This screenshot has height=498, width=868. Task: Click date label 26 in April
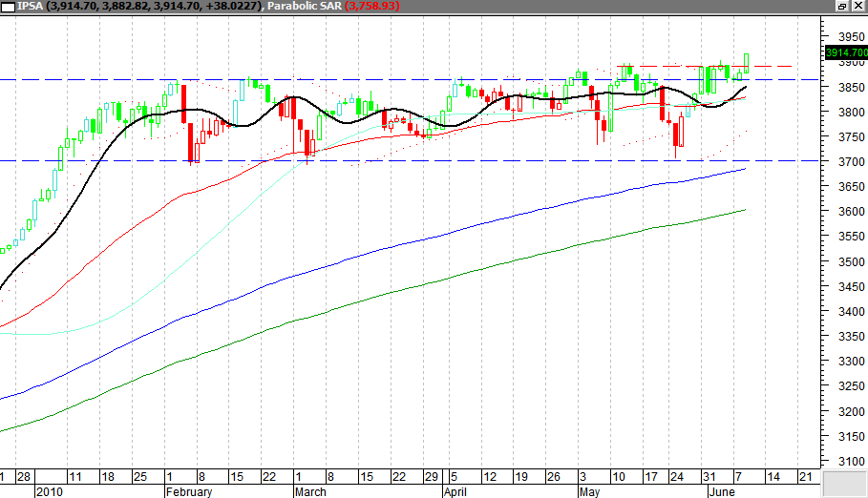coord(554,477)
